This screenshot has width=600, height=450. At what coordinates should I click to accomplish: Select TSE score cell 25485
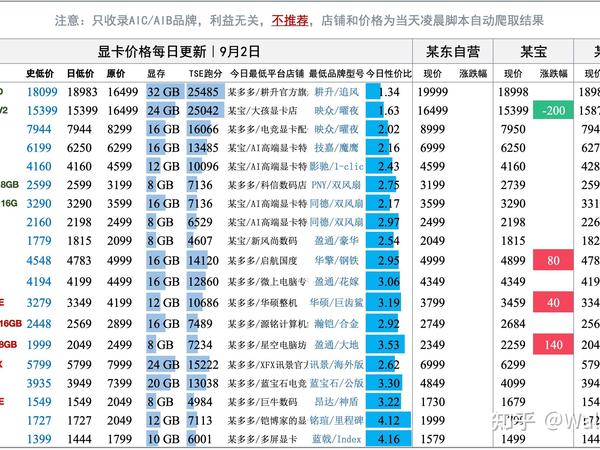(x=203, y=92)
